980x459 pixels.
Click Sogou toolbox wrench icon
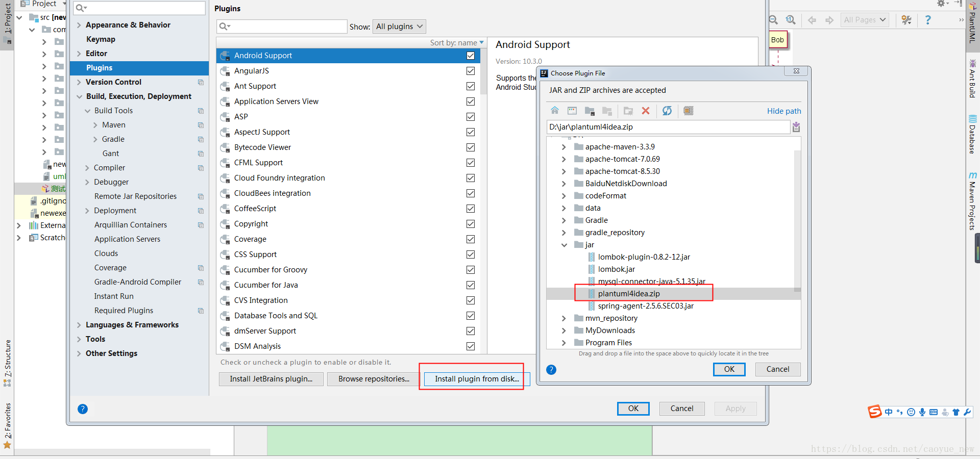coord(967,412)
